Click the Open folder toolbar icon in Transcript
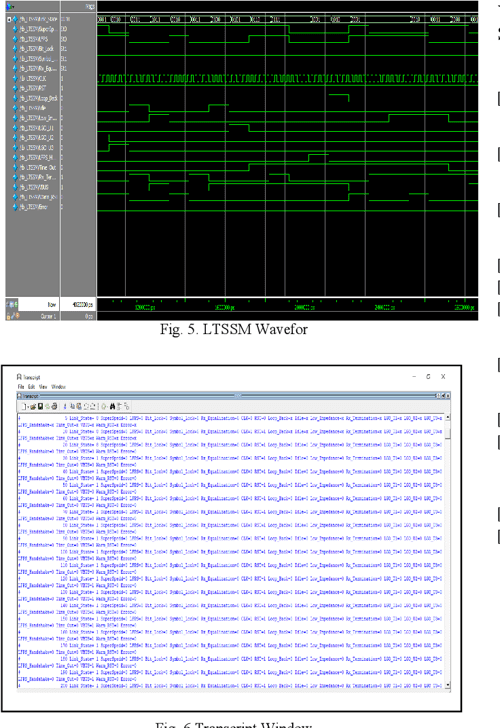The width and height of the screenshot is (500, 728). coord(33,406)
